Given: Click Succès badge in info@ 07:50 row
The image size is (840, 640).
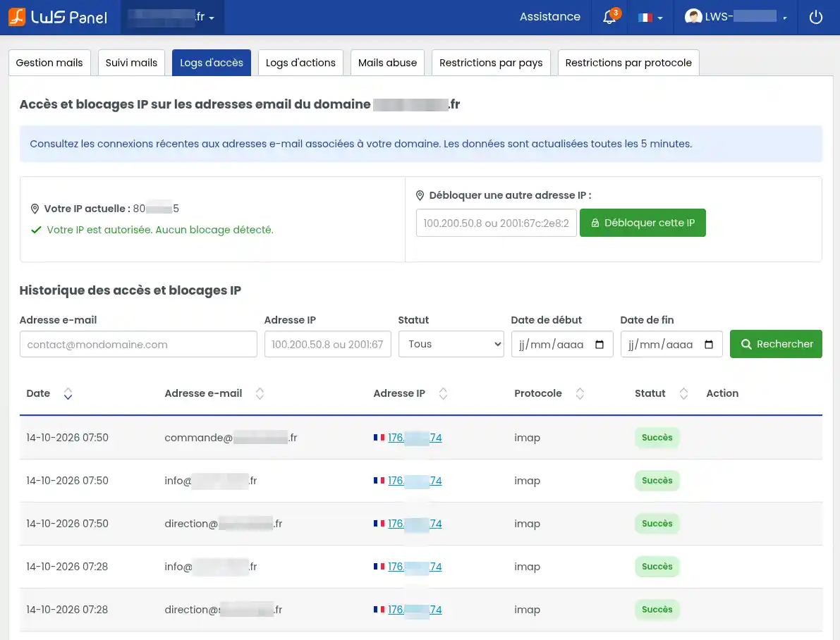Looking at the screenshot, I should 657,481.
